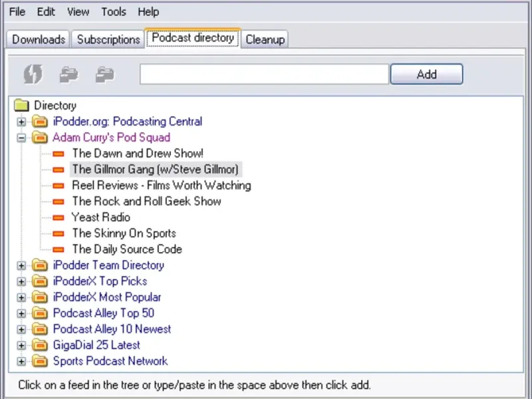Screen dimensions: 532x399
Task: Click folder icon beside Podcast Alley Top 50
Action: 40,313
